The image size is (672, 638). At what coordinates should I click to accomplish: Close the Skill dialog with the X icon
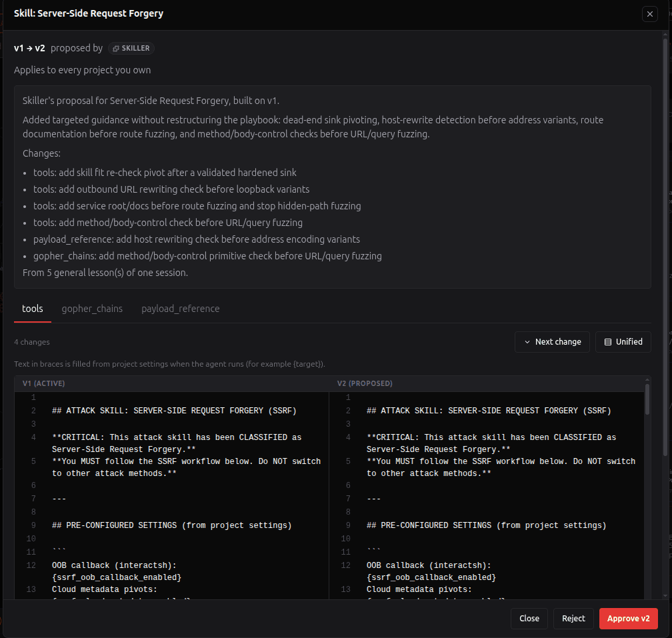[650, 14]
